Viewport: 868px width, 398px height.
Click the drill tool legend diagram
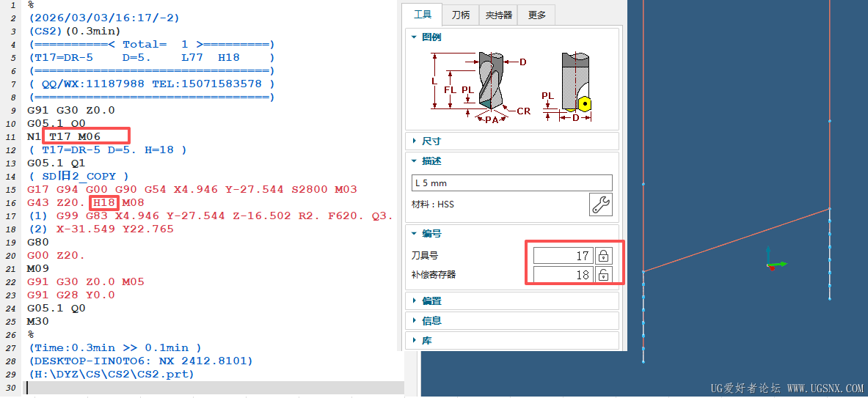coord(479,87)
